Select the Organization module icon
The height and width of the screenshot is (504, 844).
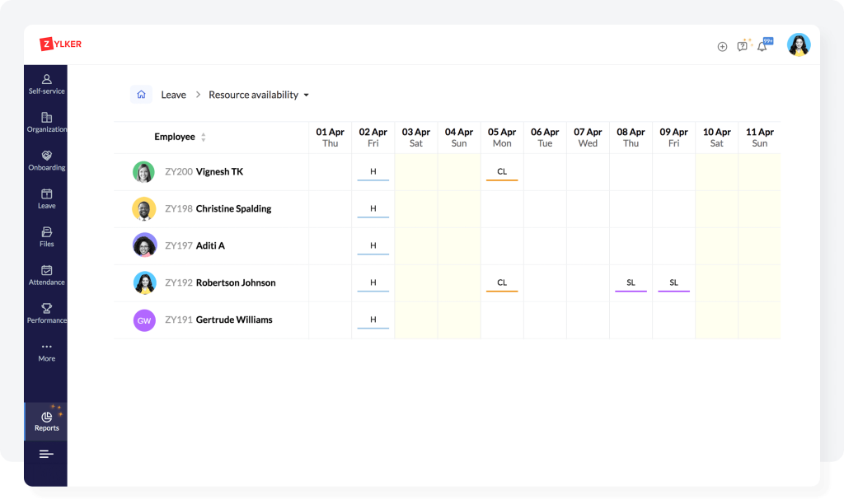(x=46, y=121)
